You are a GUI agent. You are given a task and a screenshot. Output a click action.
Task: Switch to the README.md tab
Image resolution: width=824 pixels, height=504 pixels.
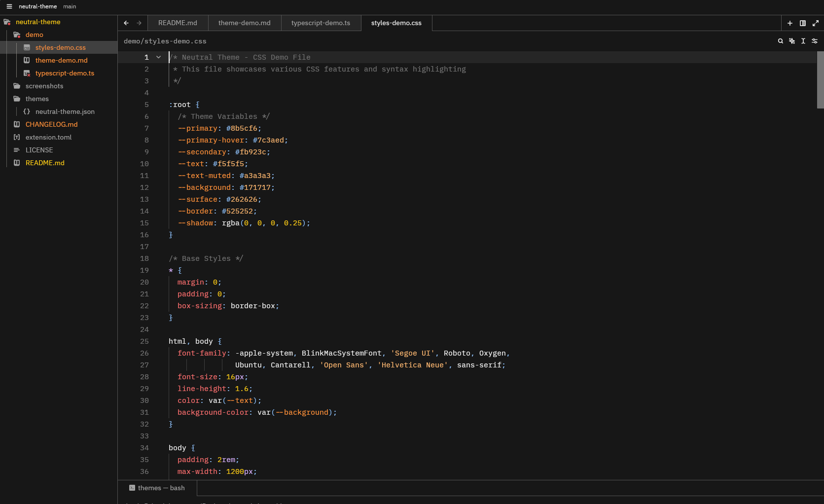click(x=178, y=23)
